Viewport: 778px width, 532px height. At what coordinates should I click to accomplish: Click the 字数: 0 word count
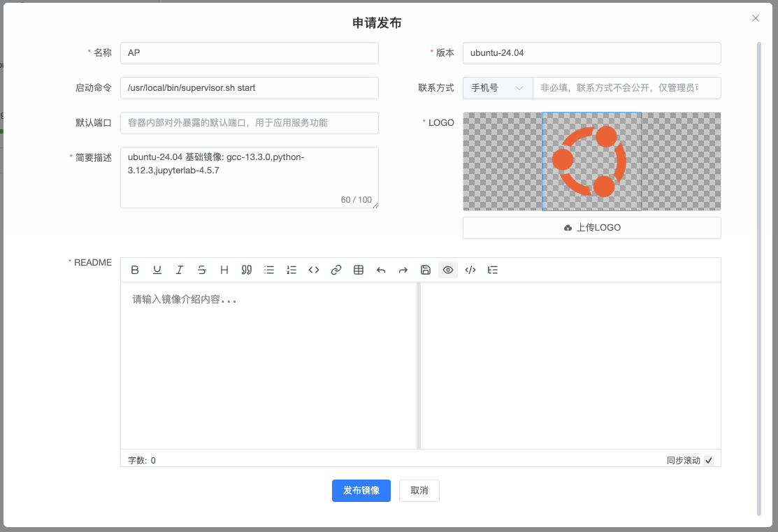142,461
